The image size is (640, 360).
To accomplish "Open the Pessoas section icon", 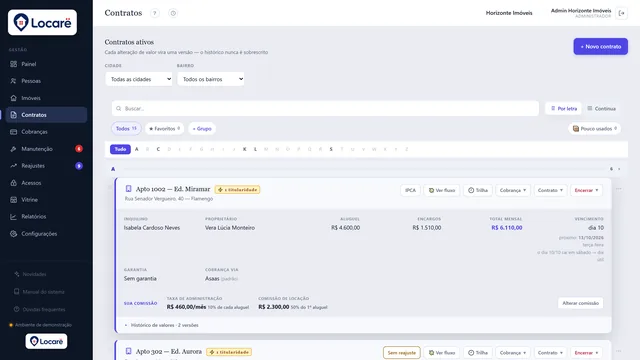I will (x=13, y=81).
